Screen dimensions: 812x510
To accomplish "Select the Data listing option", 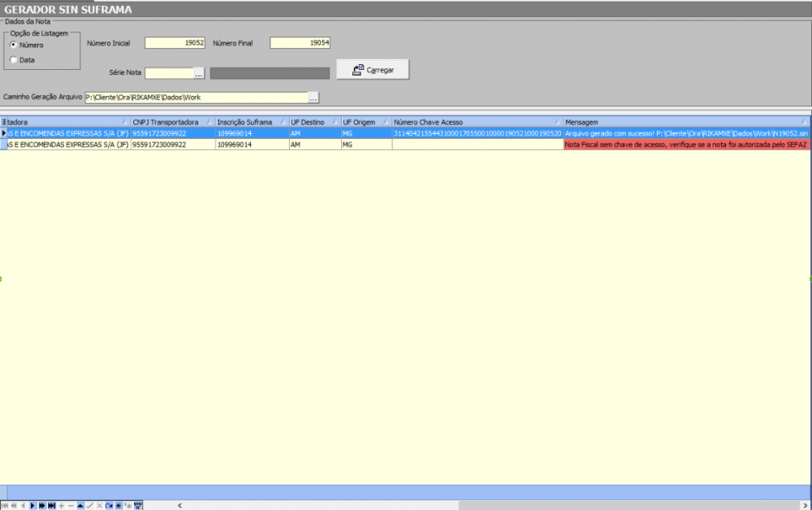I will coord(13,59).
